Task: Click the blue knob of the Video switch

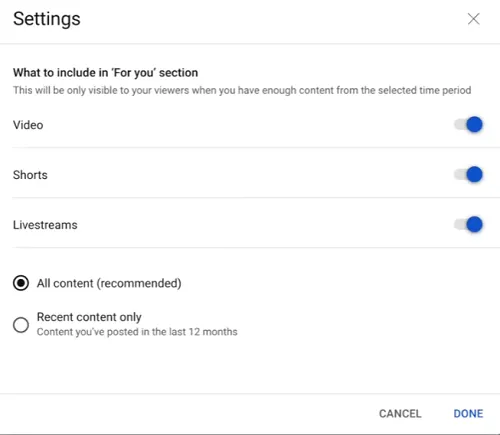Action: (x=474, y=125)
